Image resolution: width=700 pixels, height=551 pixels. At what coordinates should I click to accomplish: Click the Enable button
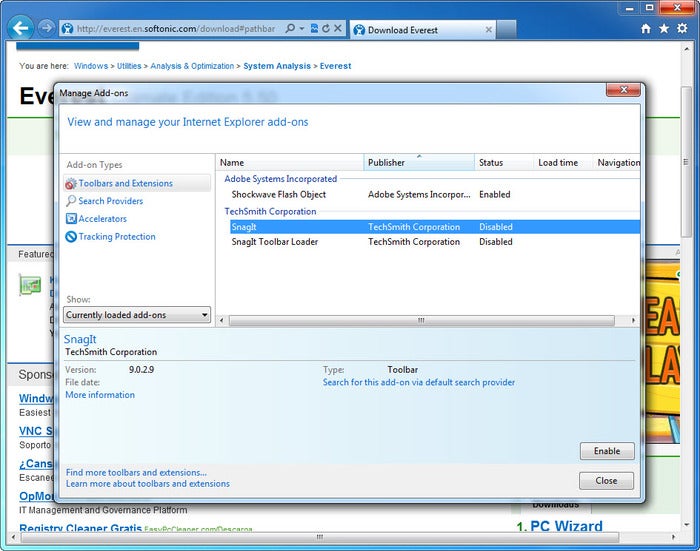coord(607,451)
